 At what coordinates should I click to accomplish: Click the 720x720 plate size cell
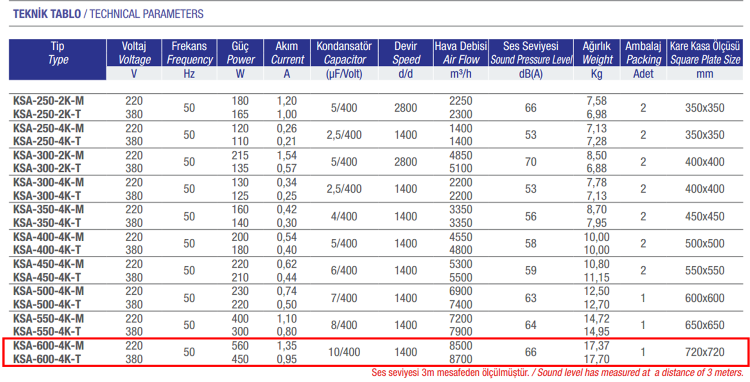705,352
